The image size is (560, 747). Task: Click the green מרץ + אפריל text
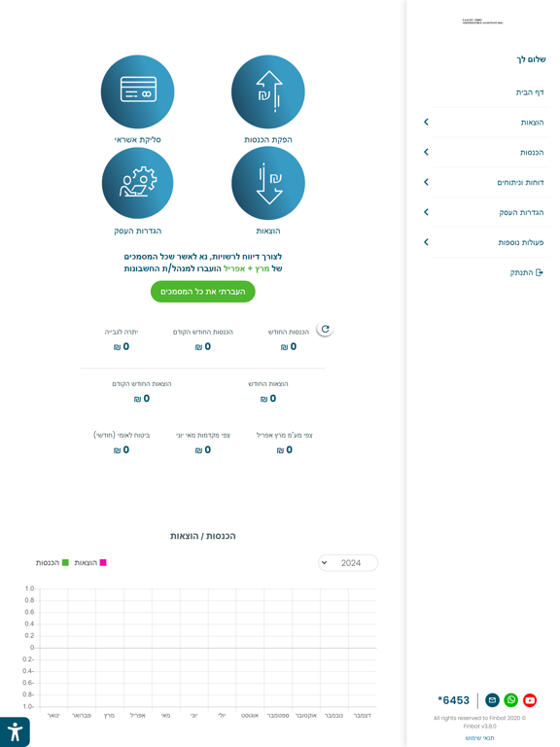(x=246, y=268)
